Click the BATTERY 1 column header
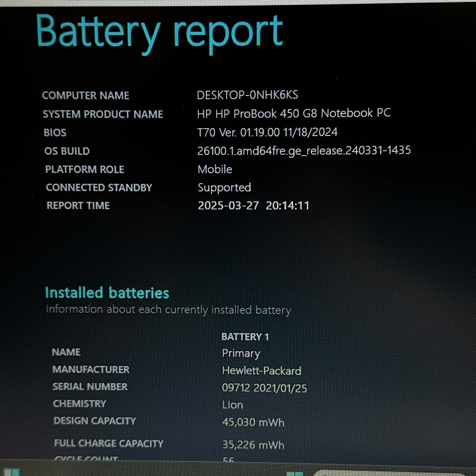This screenshot has width=476, height=476. coord(245,337)
